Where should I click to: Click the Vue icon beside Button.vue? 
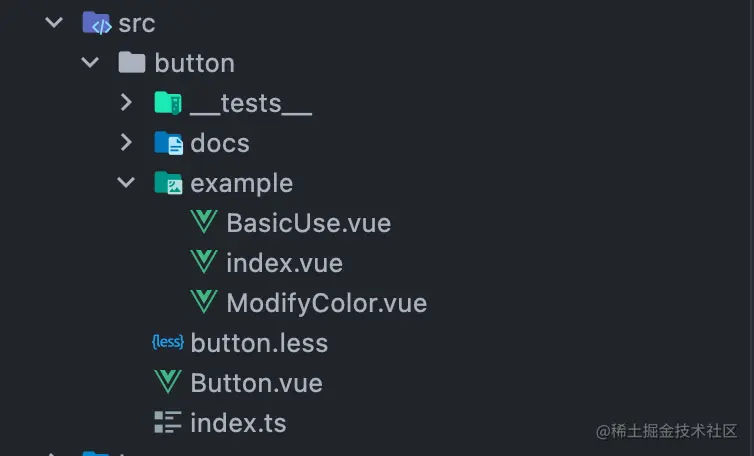(168, 382)
